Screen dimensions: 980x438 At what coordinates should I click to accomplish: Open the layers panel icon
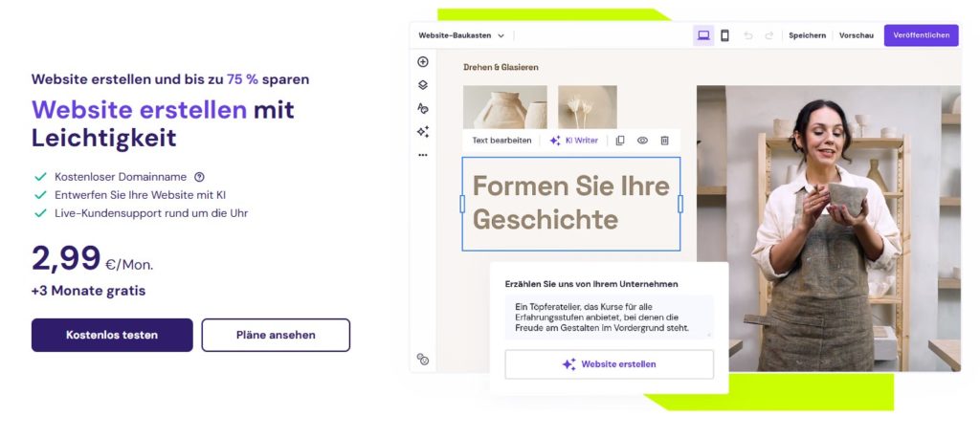point(423,85)
